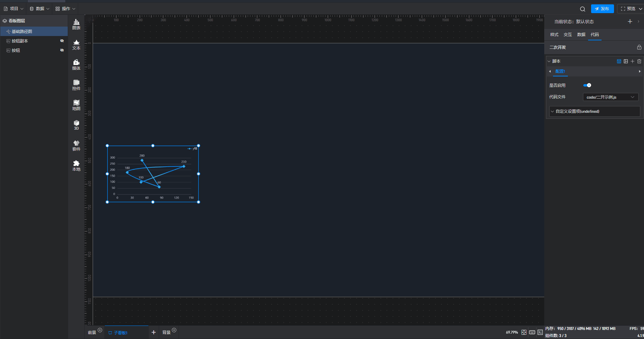Image resolution: width=644 pixels, height=339 pixels.
Task: Click the search magnifier icon in top bar
Action: pyautogui.click(x=583, y=9)
